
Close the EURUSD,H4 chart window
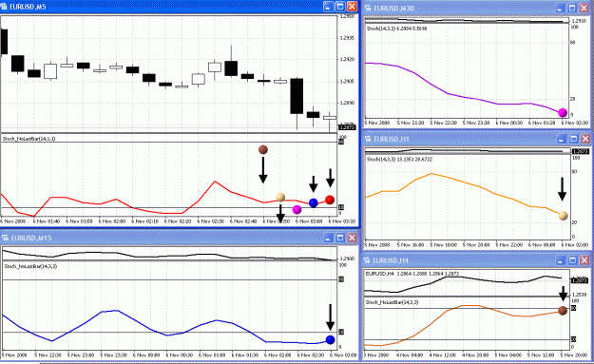click(584, 260)
